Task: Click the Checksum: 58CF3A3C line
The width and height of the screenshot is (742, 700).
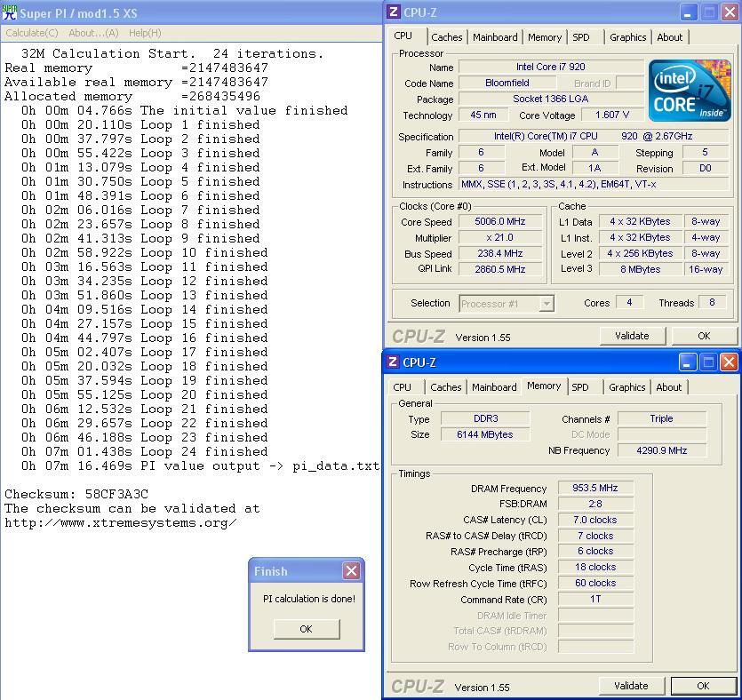Action: click(x=76, y=494)
